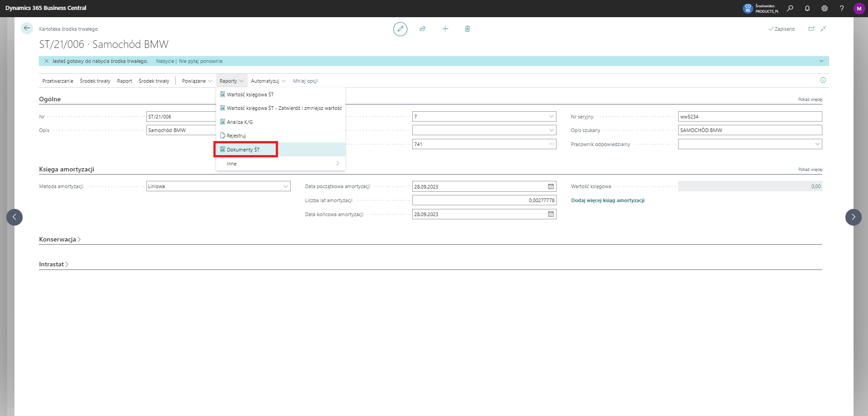This screenshot has height=416, width=868.
Task: Open the share icon in header
Action: coord(423,29)
